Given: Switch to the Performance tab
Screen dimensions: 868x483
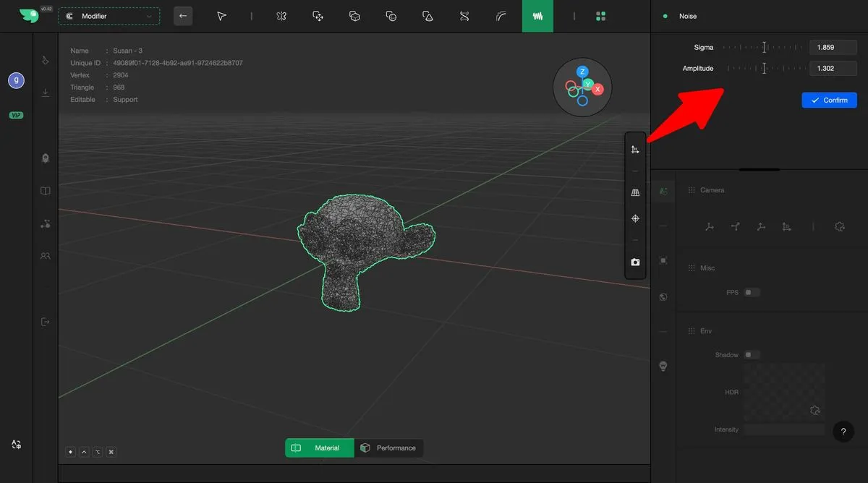Looking at the screenshot, I should pos(388,448).
